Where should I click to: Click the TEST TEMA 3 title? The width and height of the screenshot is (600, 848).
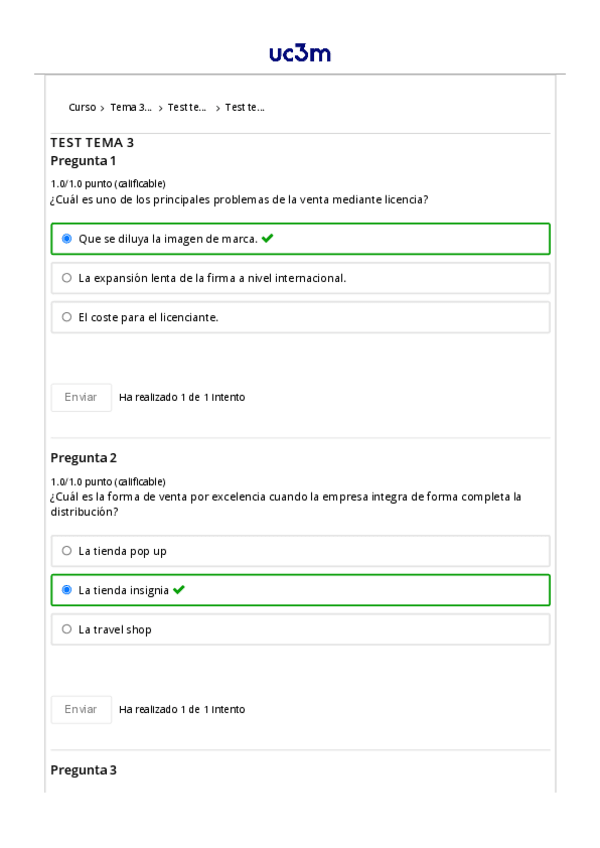click(92, 142)
